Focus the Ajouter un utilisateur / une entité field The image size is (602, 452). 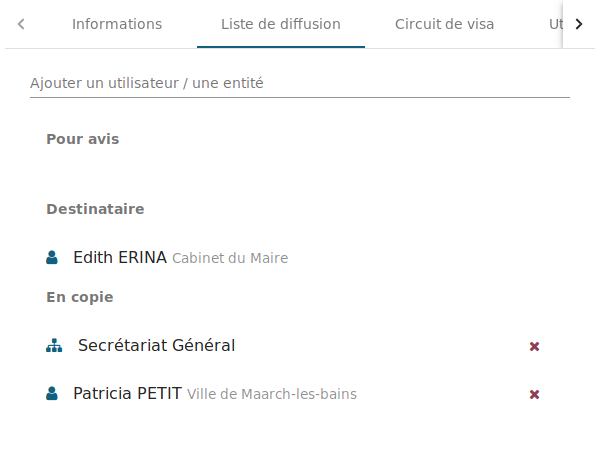click(x=300, y=83)
